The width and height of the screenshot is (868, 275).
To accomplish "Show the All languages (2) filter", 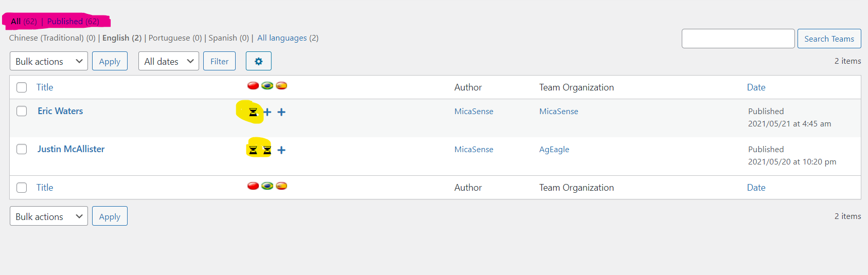I will (288, 38).
